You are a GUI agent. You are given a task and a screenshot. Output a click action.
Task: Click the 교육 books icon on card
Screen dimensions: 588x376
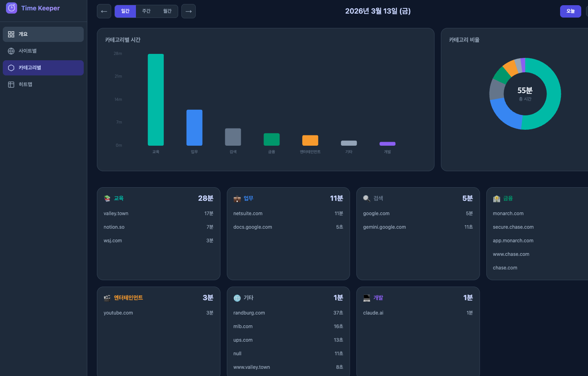(x=107, y=198)
